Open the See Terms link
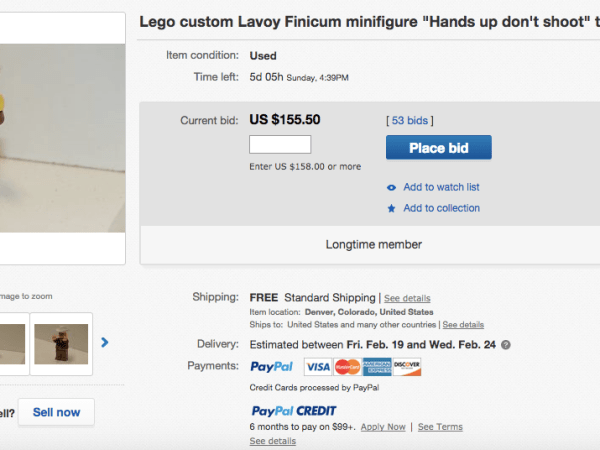This screenshot has width=600, height=450. 440,427
